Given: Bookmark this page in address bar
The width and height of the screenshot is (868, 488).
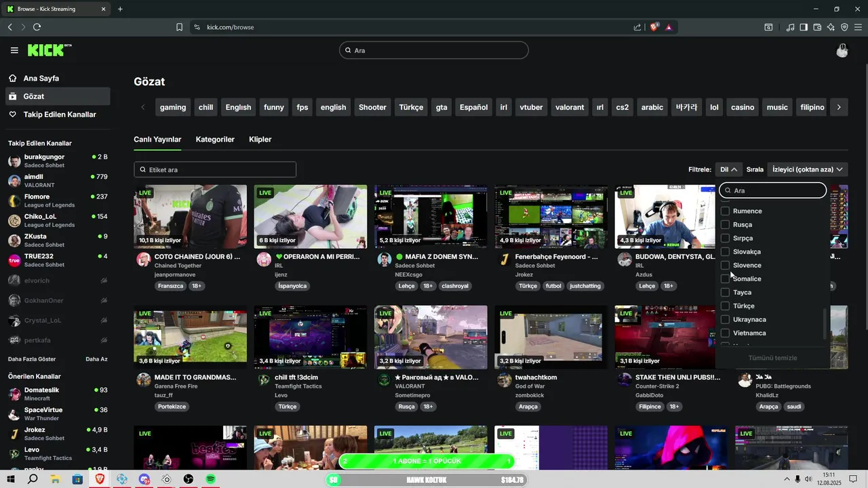Looking at the screenshot, I should tap(179, 27).
